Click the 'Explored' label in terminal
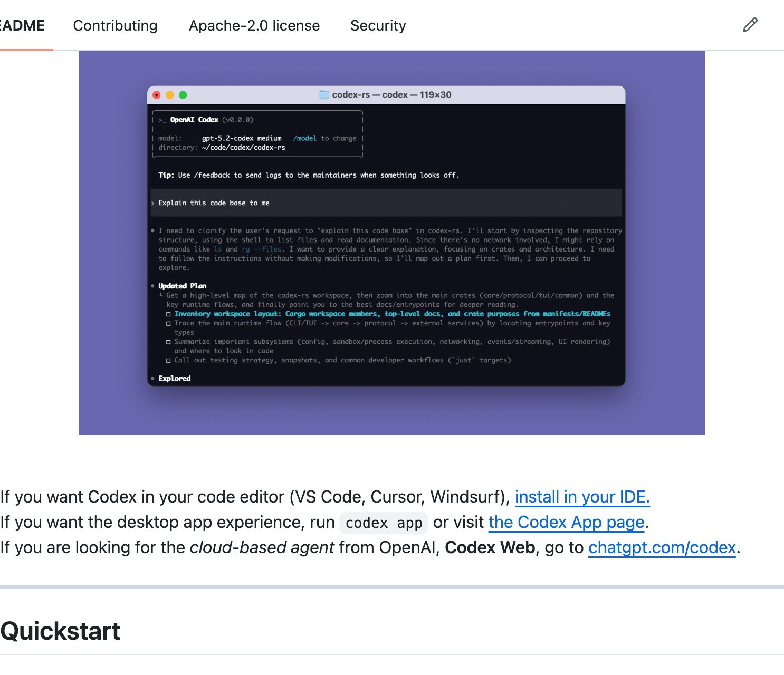This screenshot has height=675, width=784. pos(174,379)
